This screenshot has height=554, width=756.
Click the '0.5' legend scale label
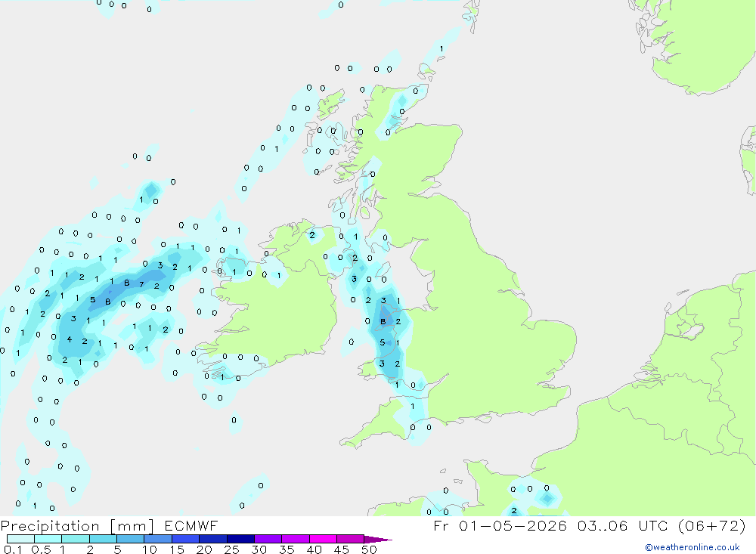[x=41, y=549]
